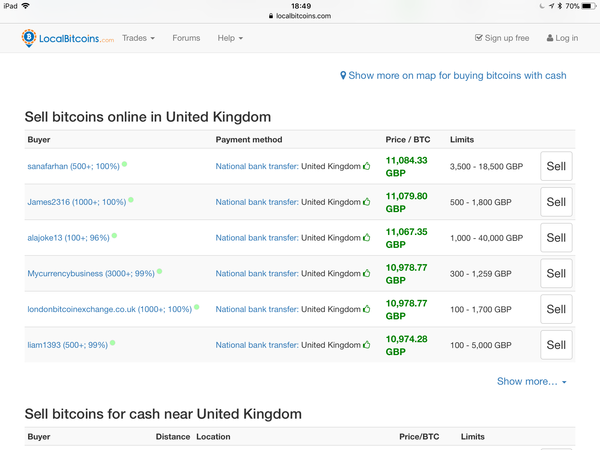This screenshot has height=450, width=600.
Task: Click the thumbs-up icon in sanafarhan row
Action: pos(367,166)
